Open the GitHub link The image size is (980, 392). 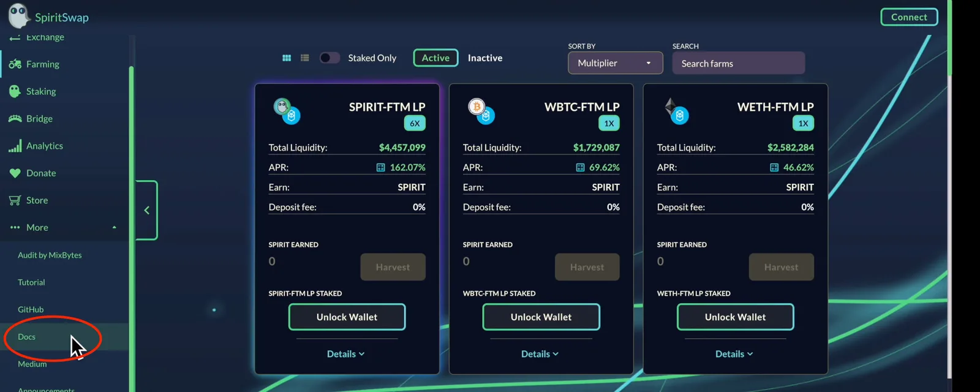tap(31, 309)
